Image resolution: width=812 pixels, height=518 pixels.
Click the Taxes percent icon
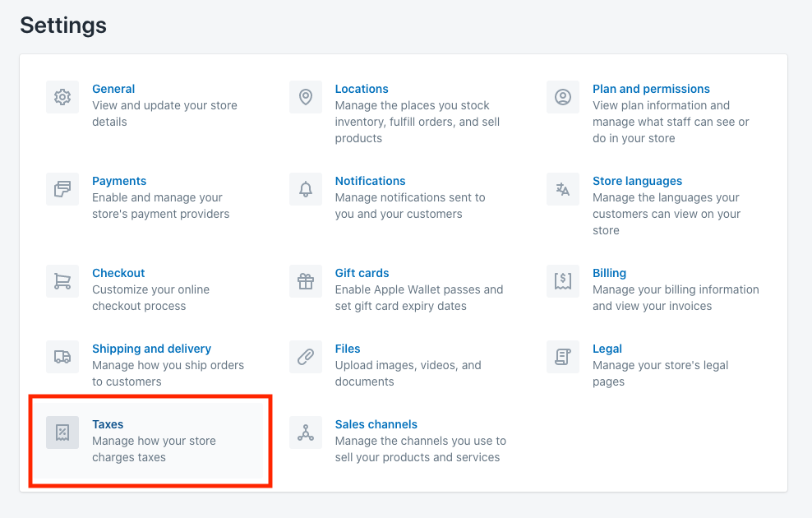click(x=62, y=432)
